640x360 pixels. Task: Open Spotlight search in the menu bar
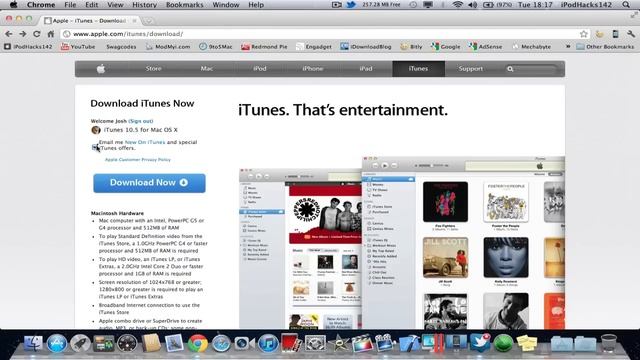point(626,5)
